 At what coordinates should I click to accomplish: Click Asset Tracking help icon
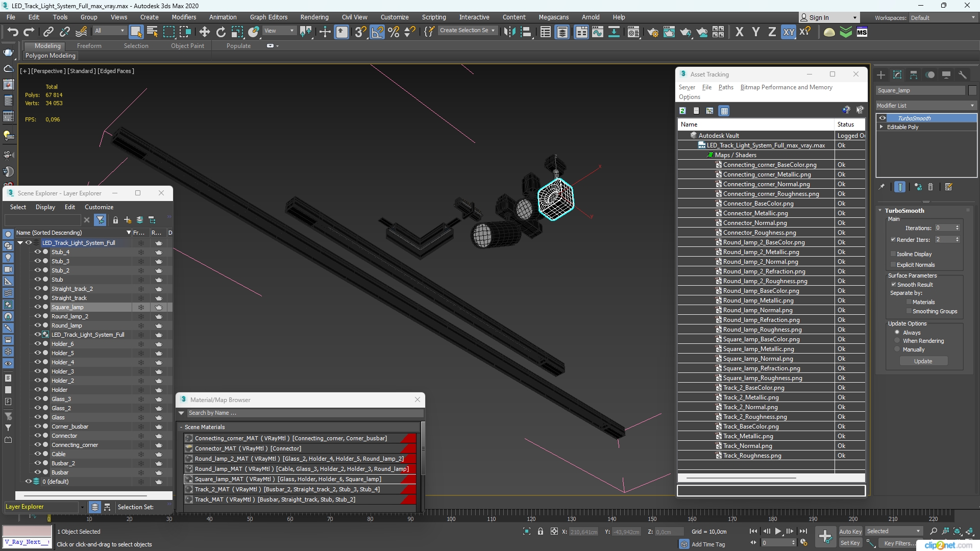tap(846, 110)
